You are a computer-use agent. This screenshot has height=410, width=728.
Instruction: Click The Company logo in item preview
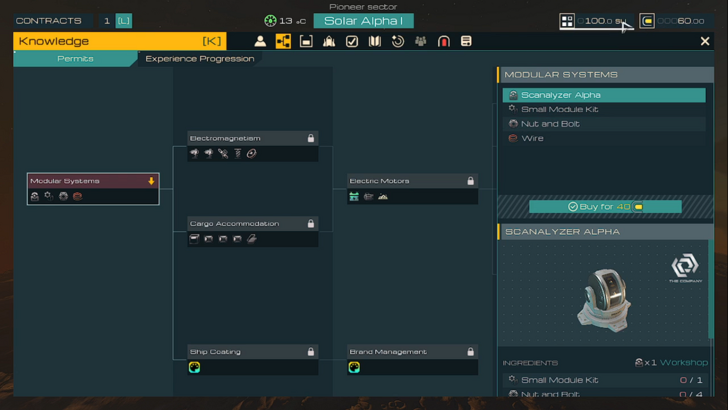[685, 267]
